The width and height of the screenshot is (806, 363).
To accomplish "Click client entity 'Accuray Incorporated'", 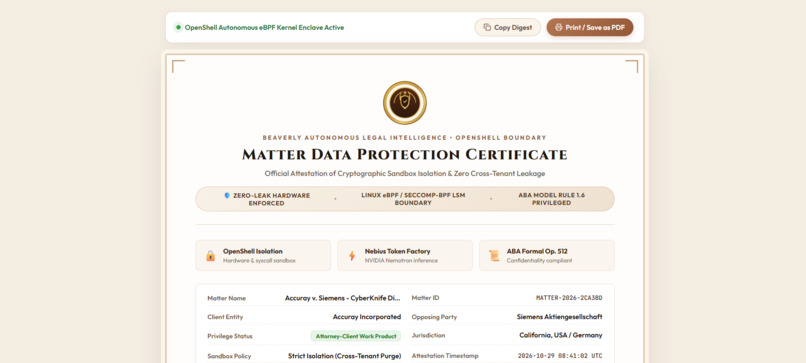I will click(367, 317).
